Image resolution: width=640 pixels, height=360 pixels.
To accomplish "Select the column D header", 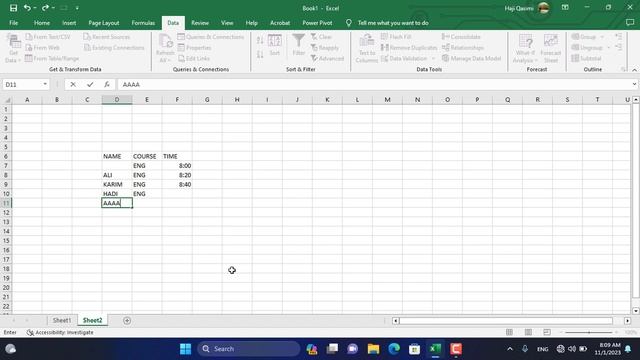I will click(117, 100).
